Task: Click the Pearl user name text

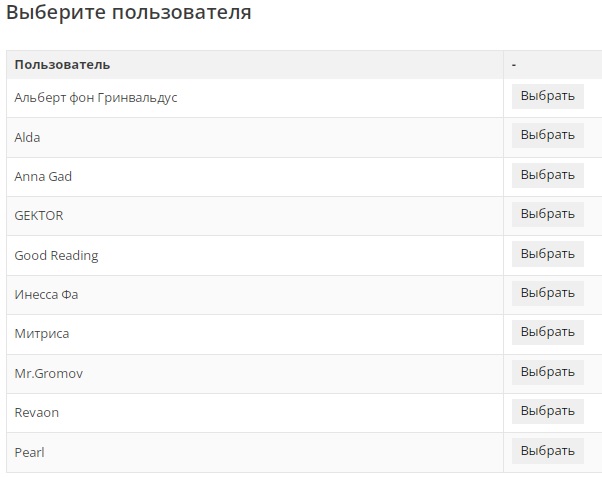Action: coord(29,453)
